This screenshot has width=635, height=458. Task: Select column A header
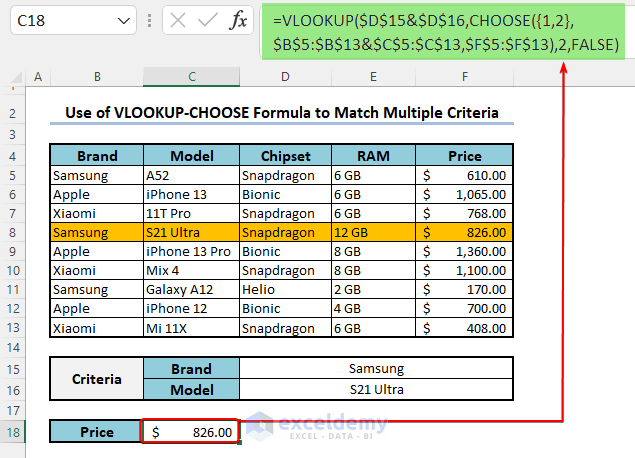click(38, 77)
